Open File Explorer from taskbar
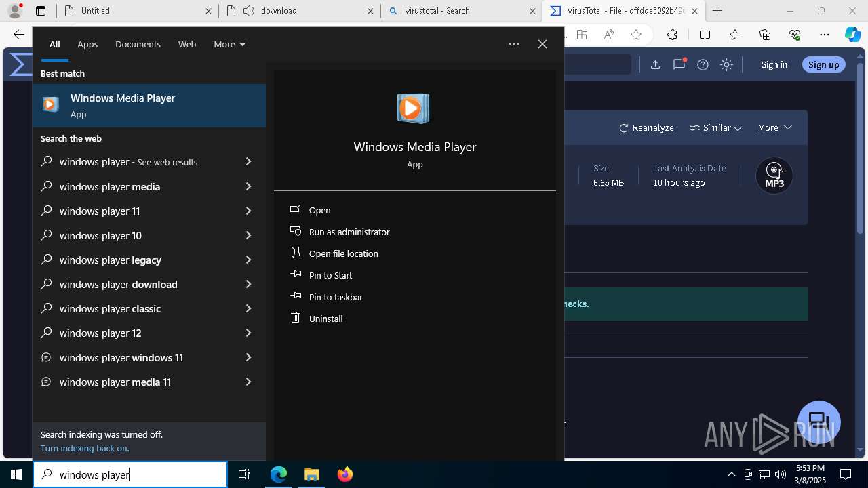This screenshot has width=868, height=488. point(312,474)
